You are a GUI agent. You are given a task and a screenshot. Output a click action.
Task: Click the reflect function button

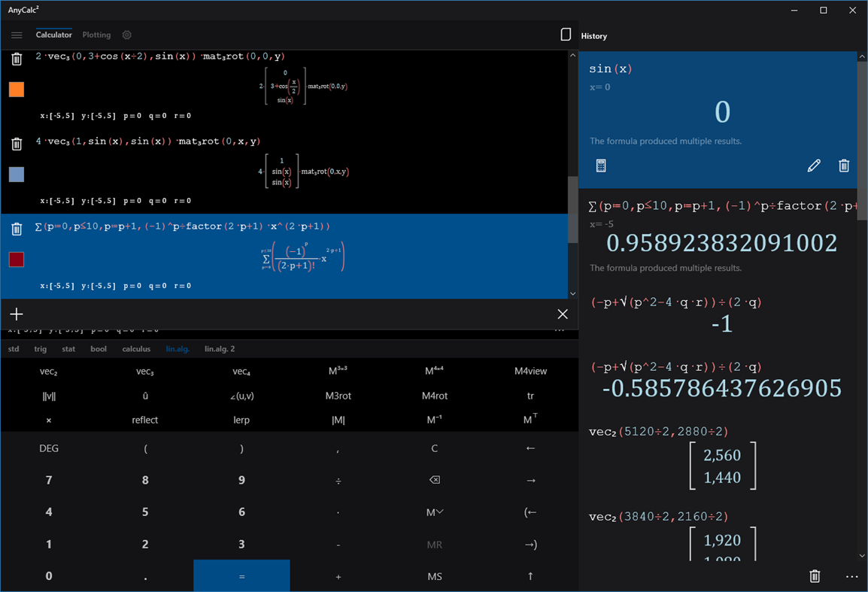[144, 420]
